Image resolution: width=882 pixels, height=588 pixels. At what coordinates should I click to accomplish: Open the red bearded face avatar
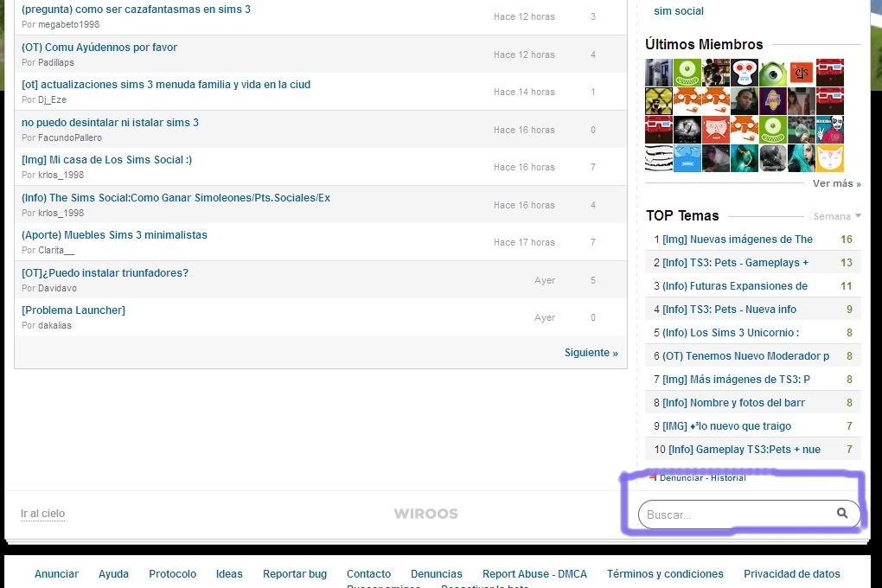click(x=716, y=130)
